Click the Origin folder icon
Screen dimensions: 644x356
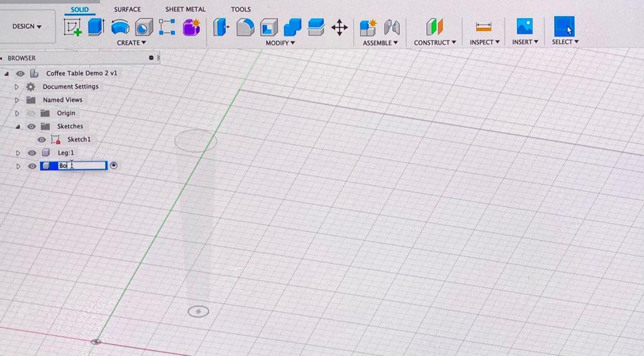(x=45, y=113)
